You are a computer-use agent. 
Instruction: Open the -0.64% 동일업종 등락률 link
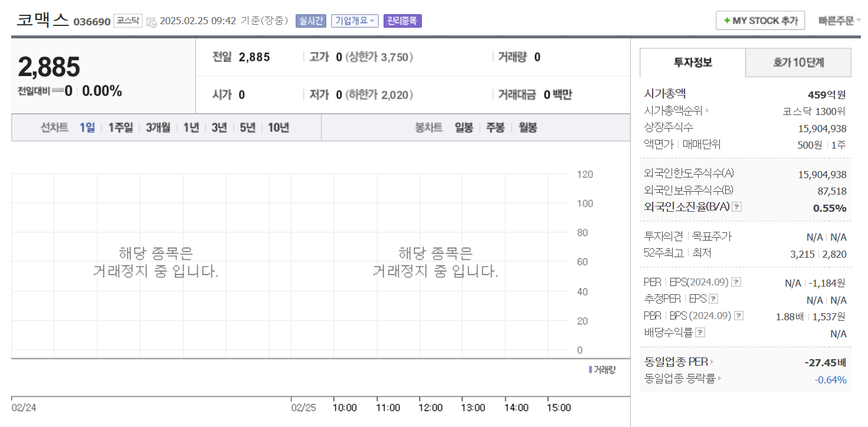[x=831, y=380]
